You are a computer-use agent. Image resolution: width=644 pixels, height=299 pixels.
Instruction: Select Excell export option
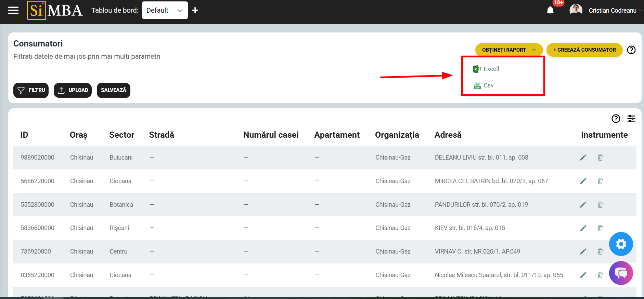pyautogui.click(x=491, y=69)
